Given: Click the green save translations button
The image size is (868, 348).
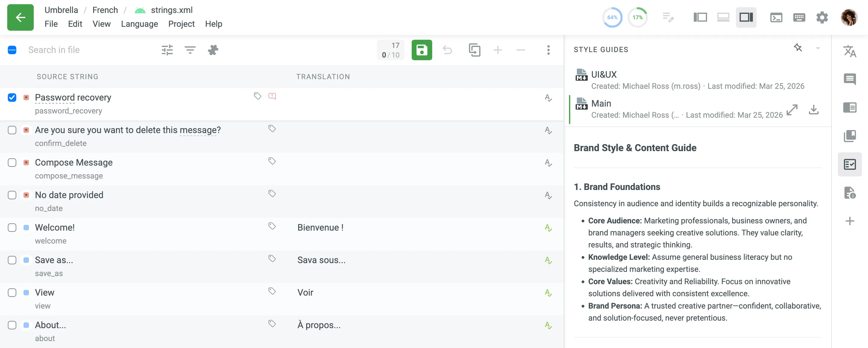Looking at the screenshot, I should pyautogui.click(x=422, y=50).
